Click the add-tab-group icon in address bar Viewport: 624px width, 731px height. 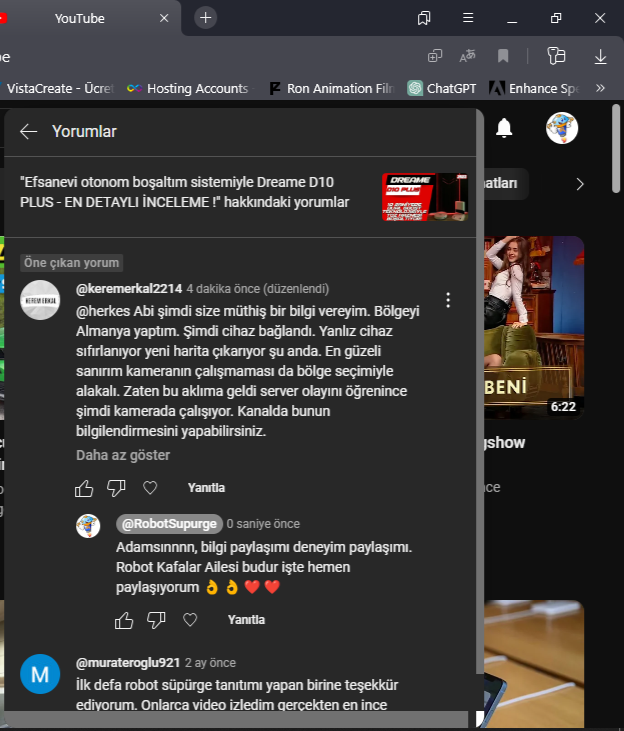(x=435, y=56)
